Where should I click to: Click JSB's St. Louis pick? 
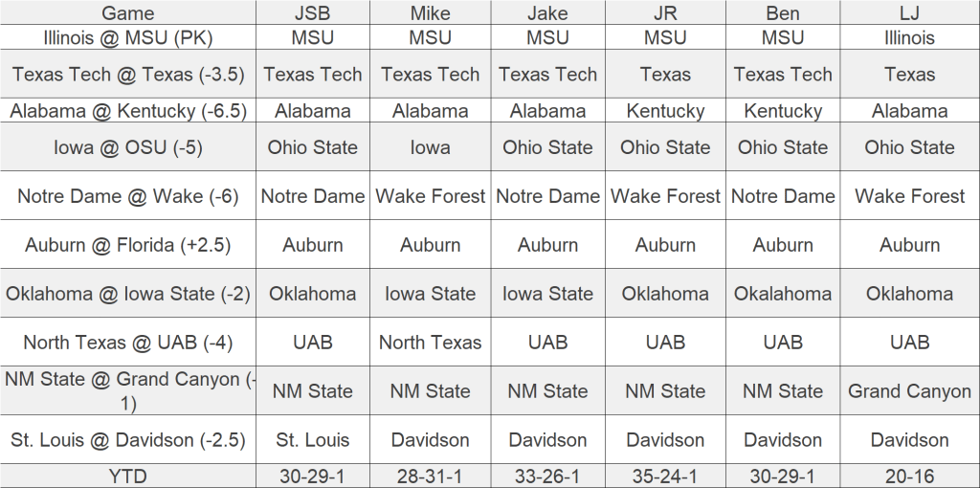(x=313, y=440)
